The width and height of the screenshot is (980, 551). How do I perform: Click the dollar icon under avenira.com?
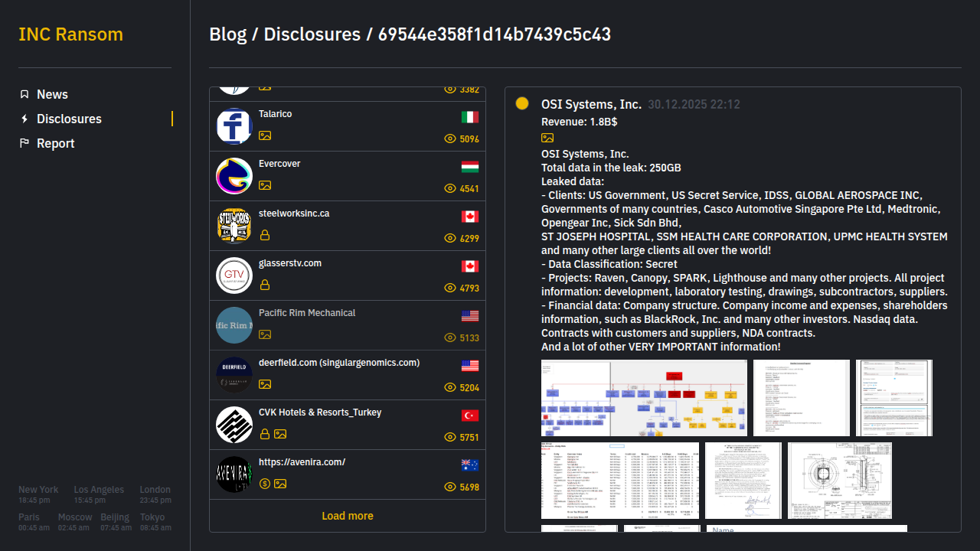coord(265,484)
